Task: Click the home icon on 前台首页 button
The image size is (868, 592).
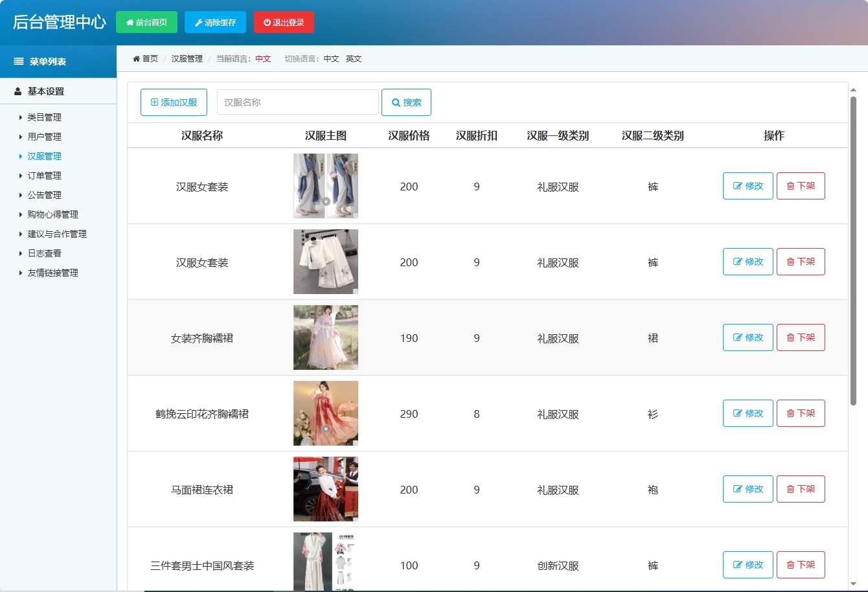Action: (x=130, y=21)
